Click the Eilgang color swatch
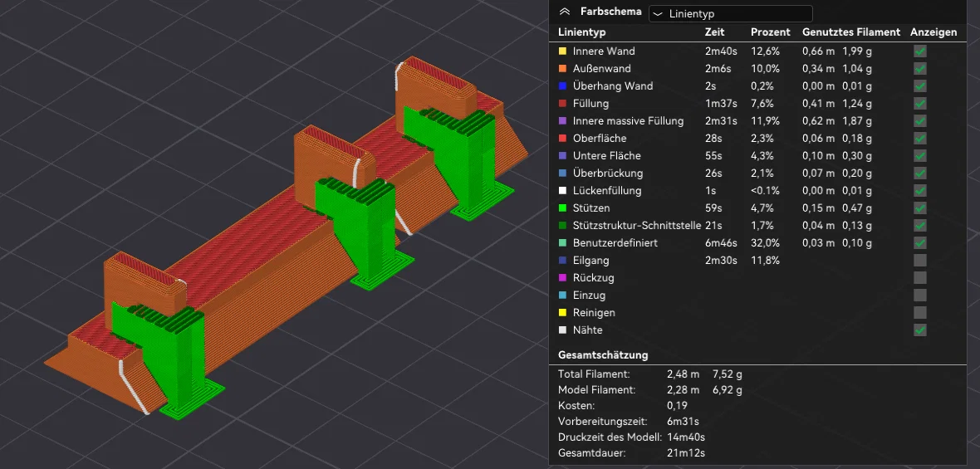 (x=562, y=261)
